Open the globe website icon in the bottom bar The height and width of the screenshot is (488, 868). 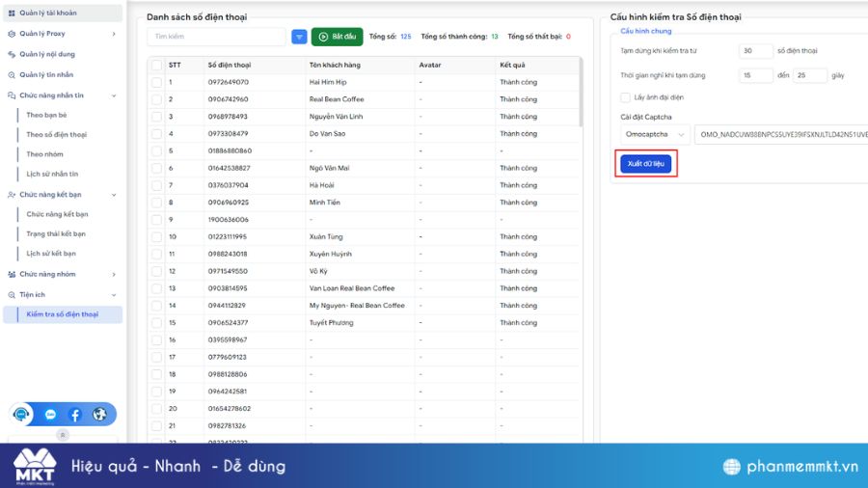pyautogui.click(x=99, y=415)
